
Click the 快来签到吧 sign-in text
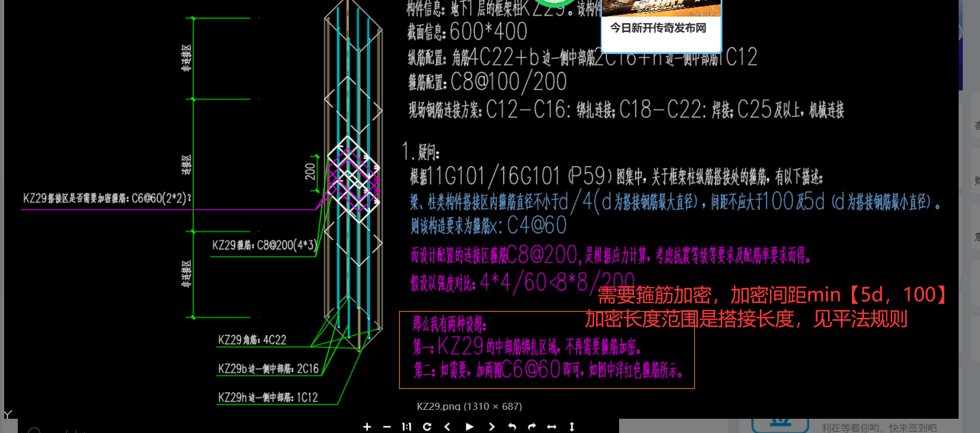click(x=913, y=428)
